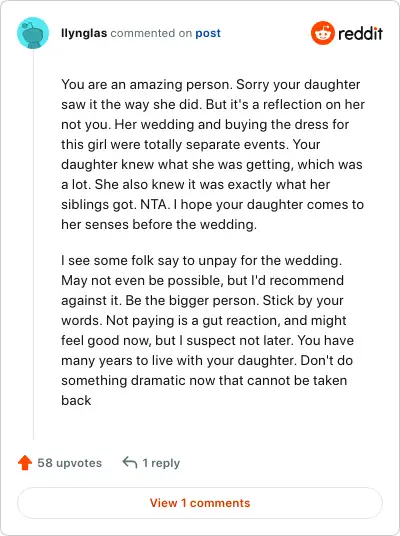This screenshot has width=400, height=536.
Task: Click the "1 reply" label
Action: tap(161, 463)
